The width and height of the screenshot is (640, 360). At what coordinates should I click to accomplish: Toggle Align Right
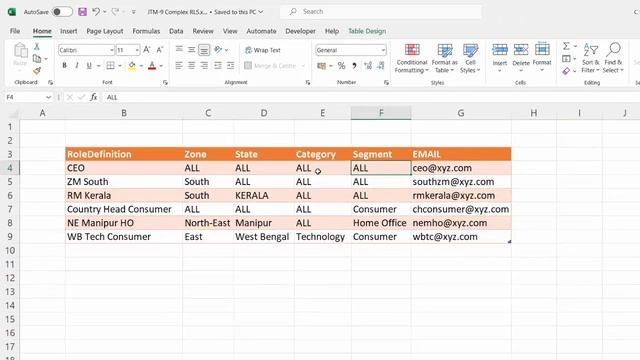pos(204,65)
